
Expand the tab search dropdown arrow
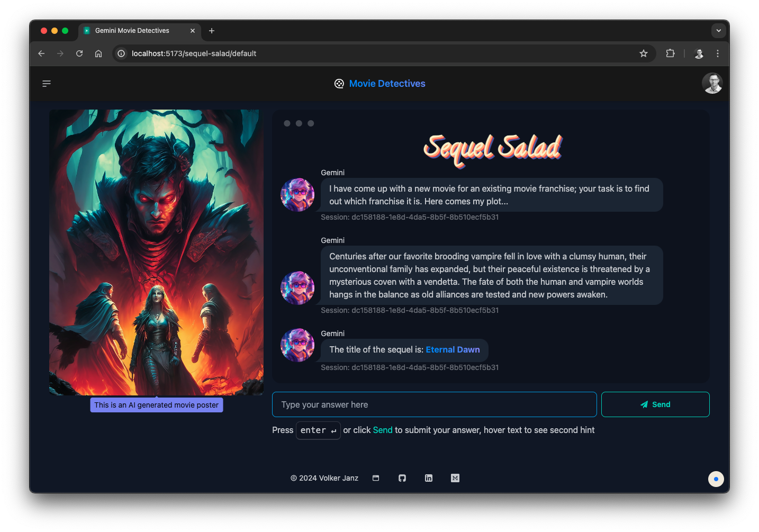pos(719,31)
